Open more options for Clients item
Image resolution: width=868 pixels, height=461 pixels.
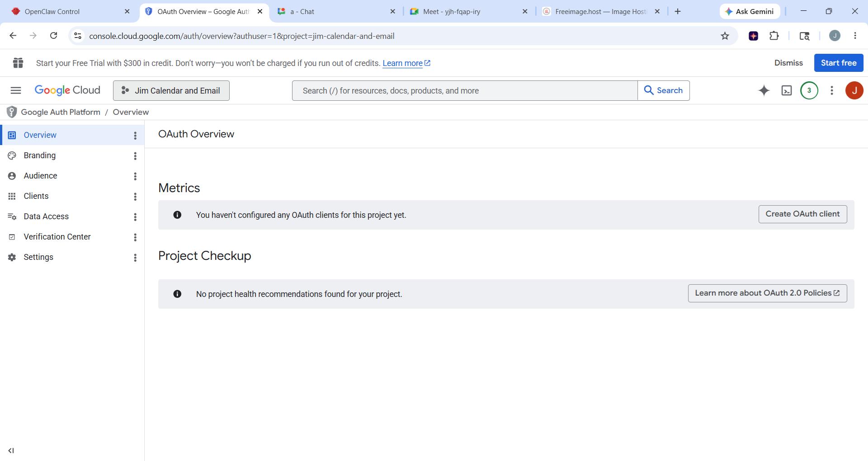point(135,196)
